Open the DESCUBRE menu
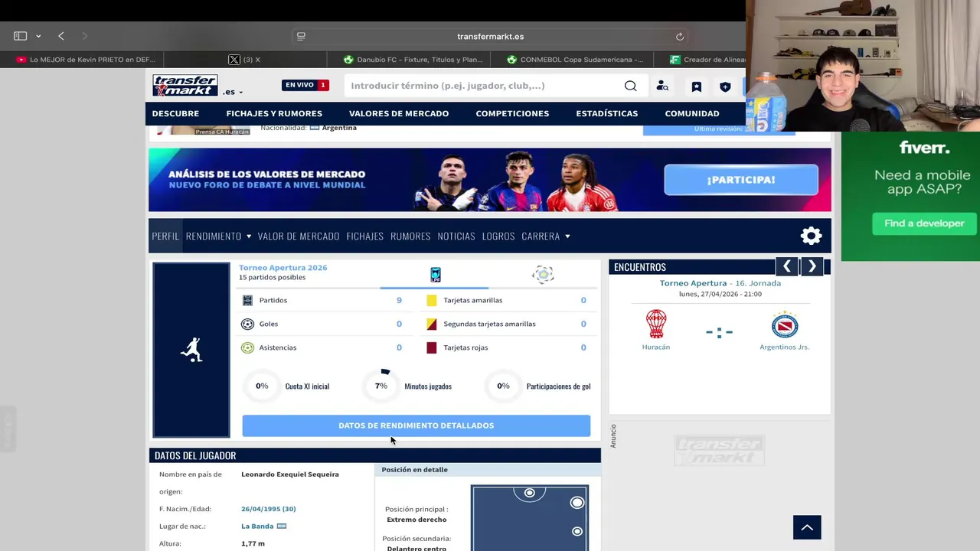The height and width of the screenshot is (551, 980). [175, 113]
